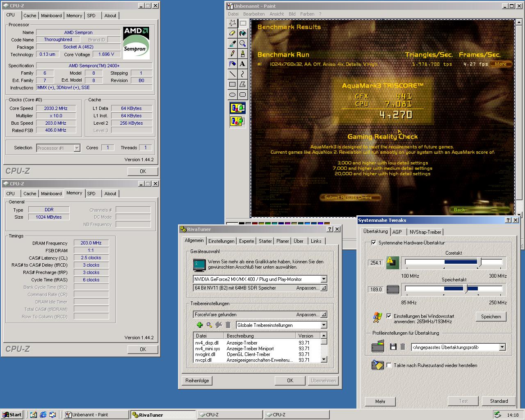Click the Standard button

point(499,401)
